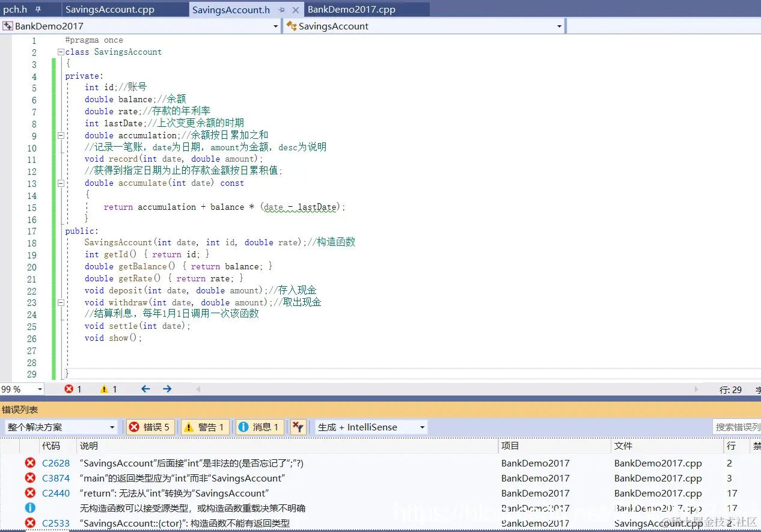Click 'double getBalance()' line

tap(179, 266)
